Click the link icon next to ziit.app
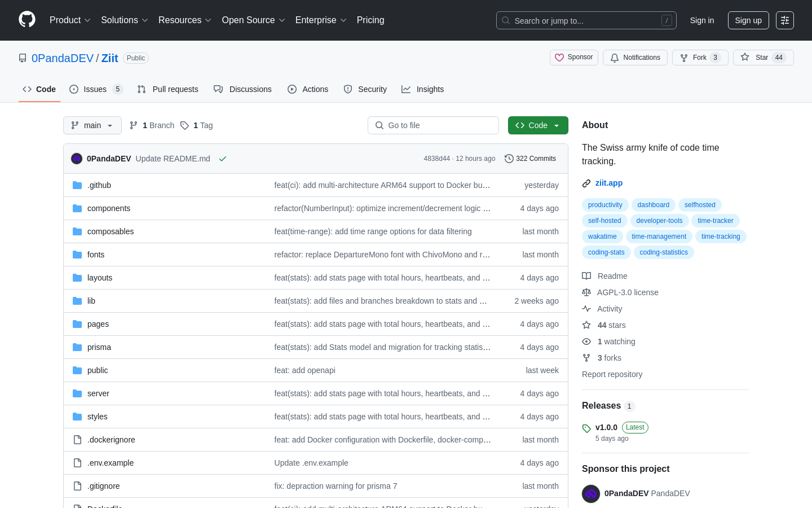 (586, 183)
